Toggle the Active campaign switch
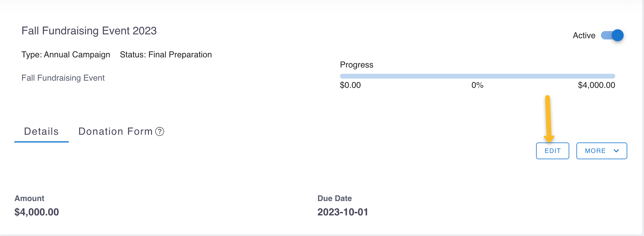The width and height of the screenshot is (644, 236). [x=612, y=35]
